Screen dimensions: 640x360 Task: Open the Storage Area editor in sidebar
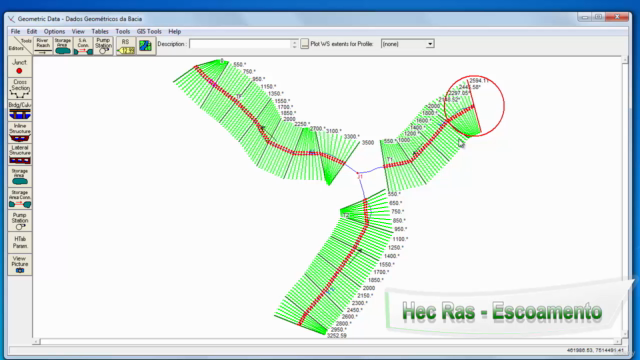coord(20,176)
